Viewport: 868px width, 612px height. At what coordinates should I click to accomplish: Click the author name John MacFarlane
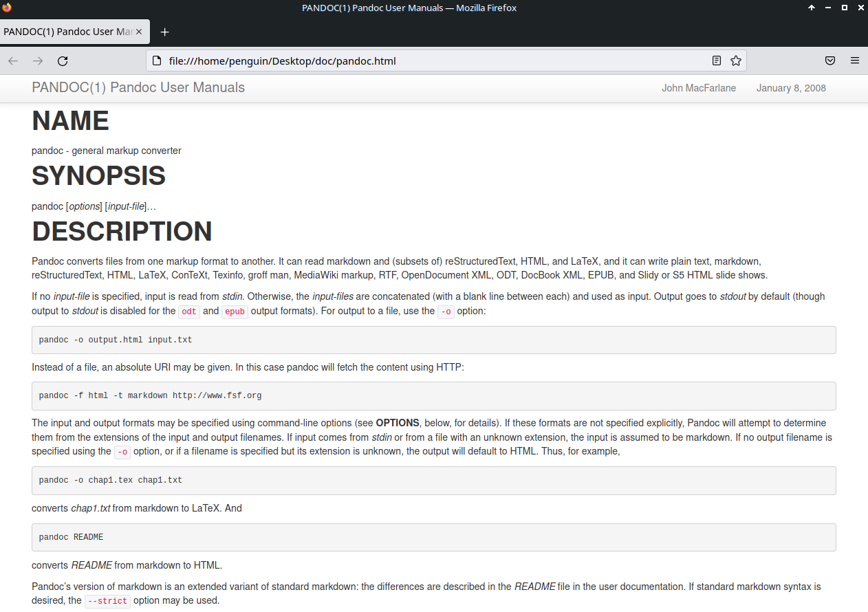(x=699, y=87)
